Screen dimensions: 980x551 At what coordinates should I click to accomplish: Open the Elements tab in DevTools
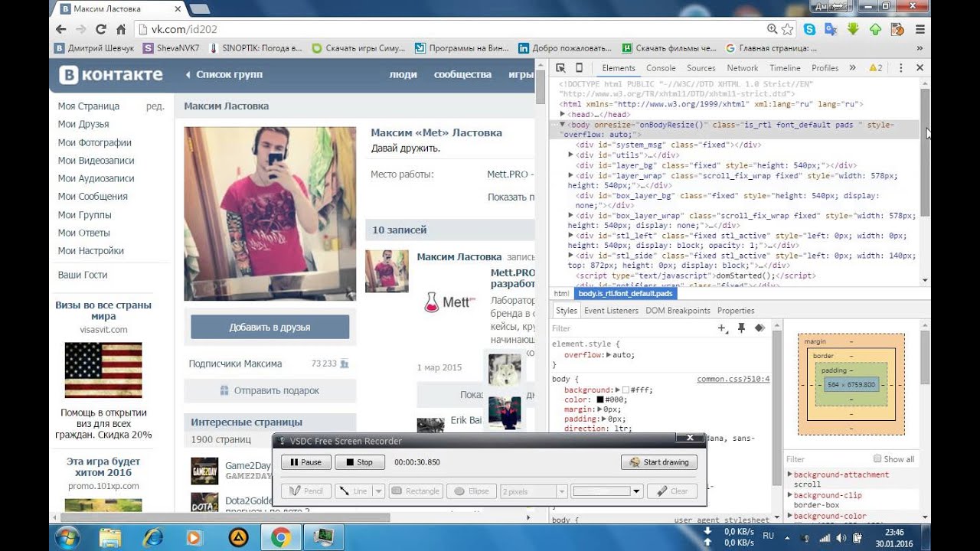(619, 68)
